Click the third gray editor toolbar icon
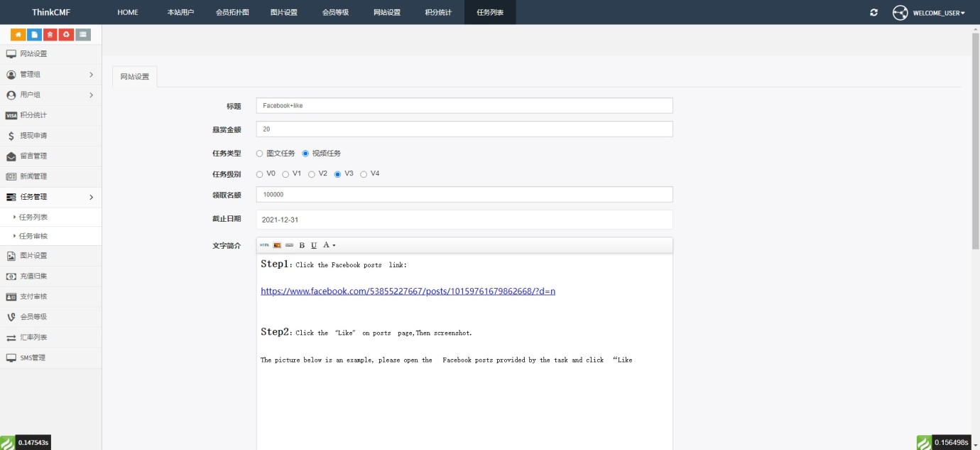Image resolution: width=980 pixels, height=450 pixels. point(290,245)
